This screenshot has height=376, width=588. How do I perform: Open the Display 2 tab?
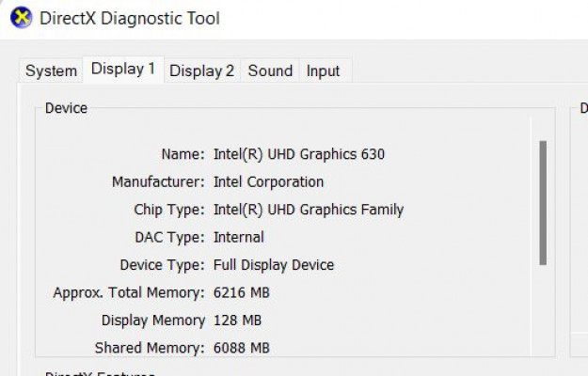tap(201, 70)
